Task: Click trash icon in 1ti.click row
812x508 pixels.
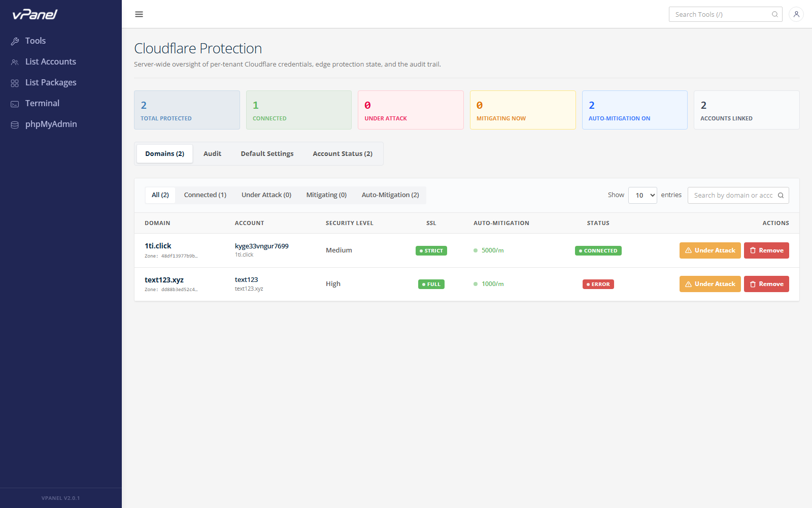Action: (x=753, y=250)
